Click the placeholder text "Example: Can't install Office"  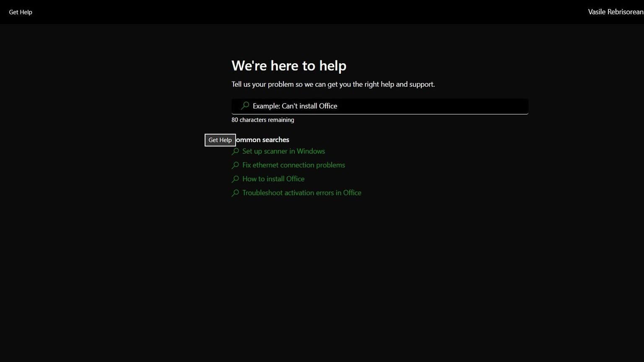click(x=295, y=106)
